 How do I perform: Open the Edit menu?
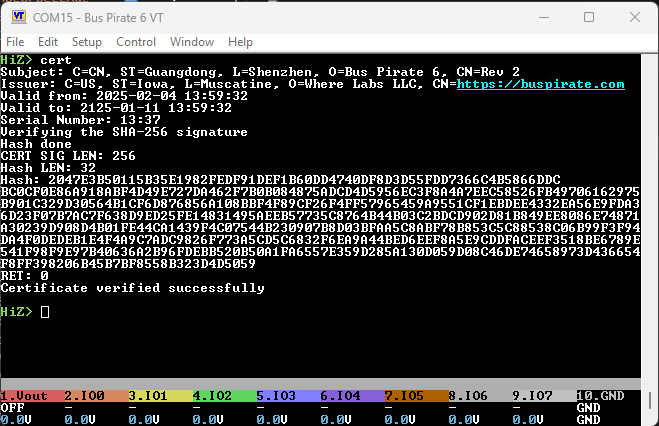pyautogui.click(x=48, y=42)
